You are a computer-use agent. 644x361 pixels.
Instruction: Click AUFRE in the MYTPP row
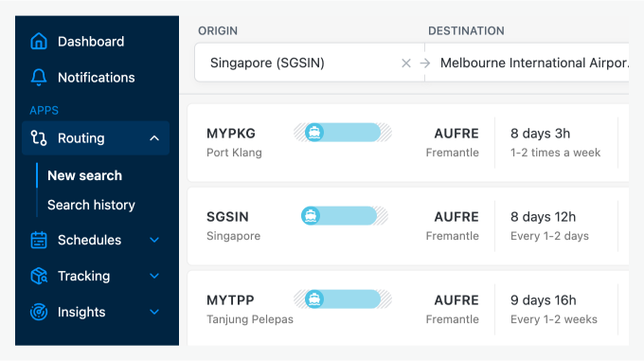tap(456, 300)
